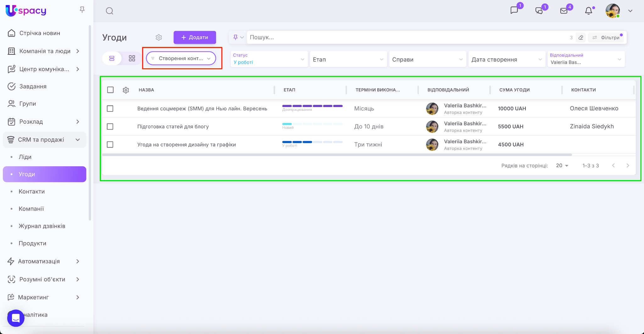Click the Додати button
The height and width of the screenshot is (334, 644).
[195, 37]
